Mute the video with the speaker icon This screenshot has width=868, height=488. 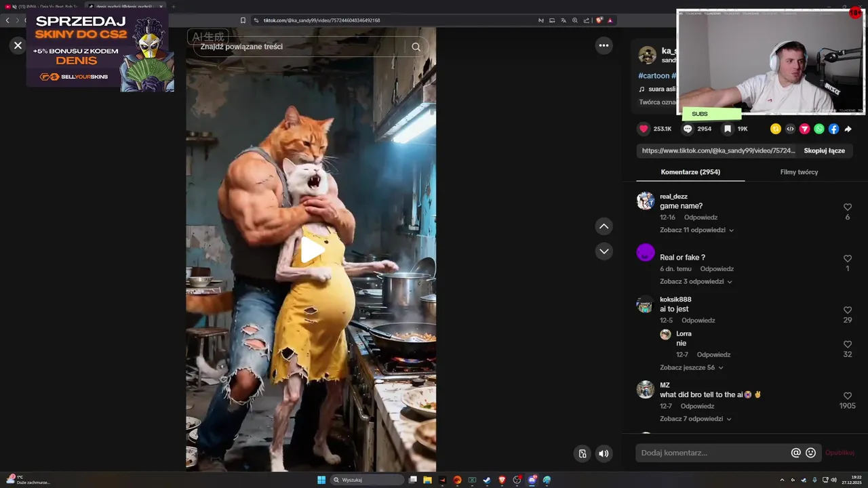pyautogui.click(x=604, y=453)
